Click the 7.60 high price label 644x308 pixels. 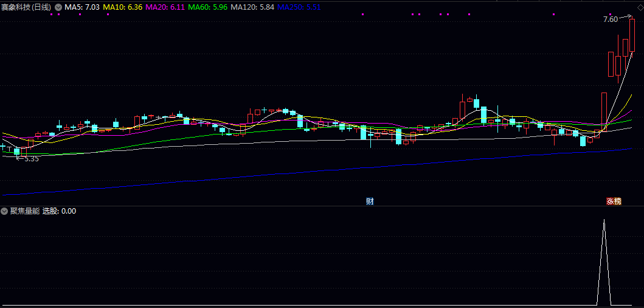click(611, 19)
